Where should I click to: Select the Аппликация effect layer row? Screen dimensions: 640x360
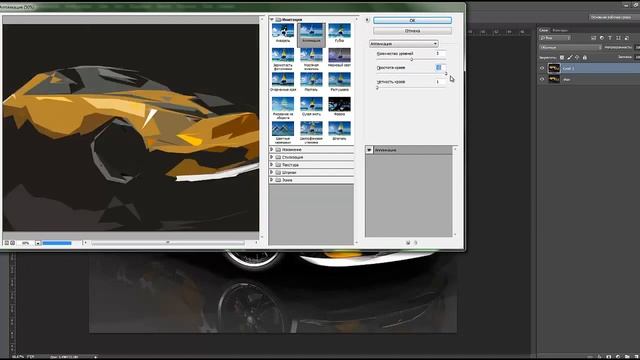click(409, 150)
